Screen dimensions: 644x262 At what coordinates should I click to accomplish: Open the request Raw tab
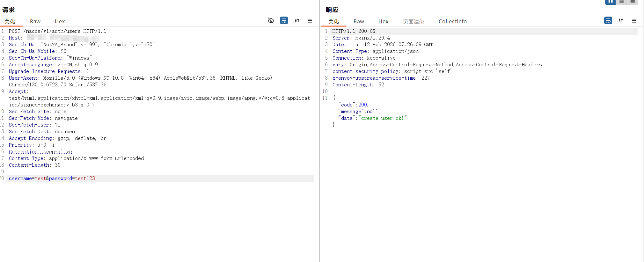click(35, 21)
